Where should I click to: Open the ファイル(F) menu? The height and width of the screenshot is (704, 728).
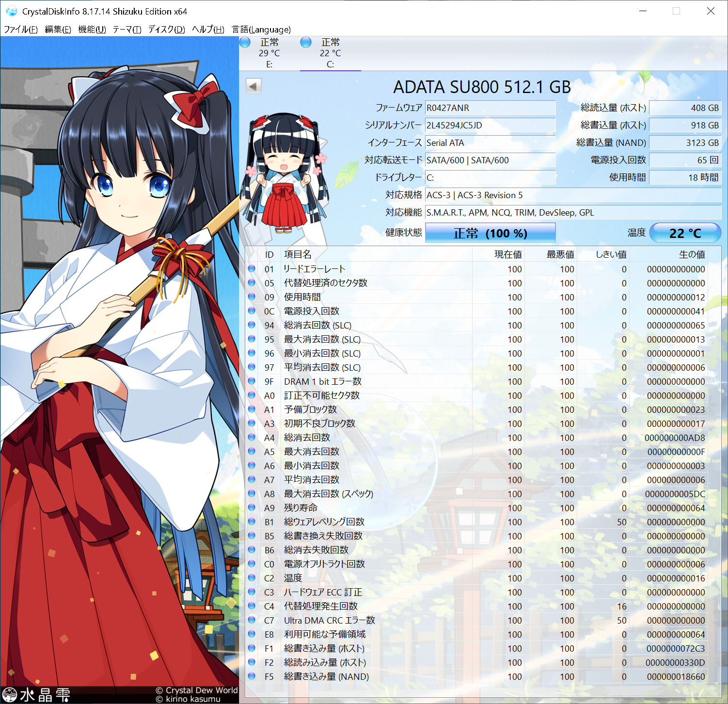(19, 30)
